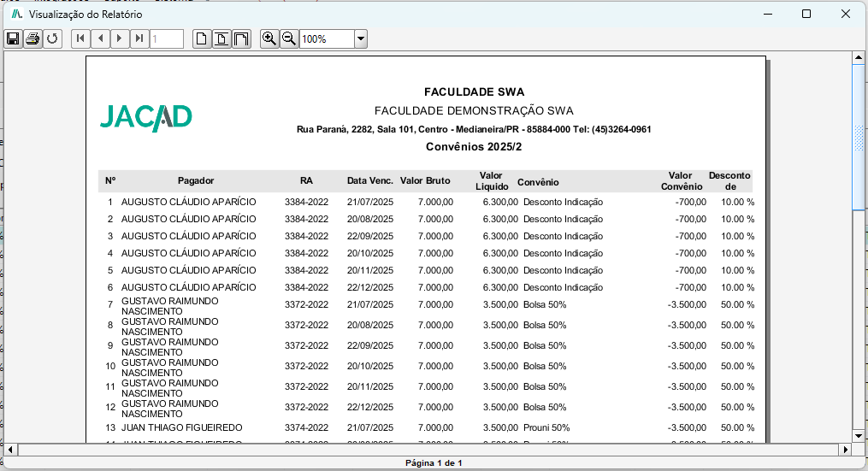Click 'FACULDADE DEMONSTRAÇÃO SWA' subtitle text
This screenshot has width=868, height=471.
coord(474,110)
